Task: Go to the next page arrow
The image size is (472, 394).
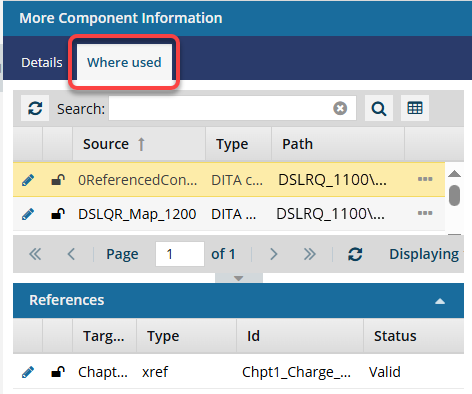Action: click(x=273, y=254)
